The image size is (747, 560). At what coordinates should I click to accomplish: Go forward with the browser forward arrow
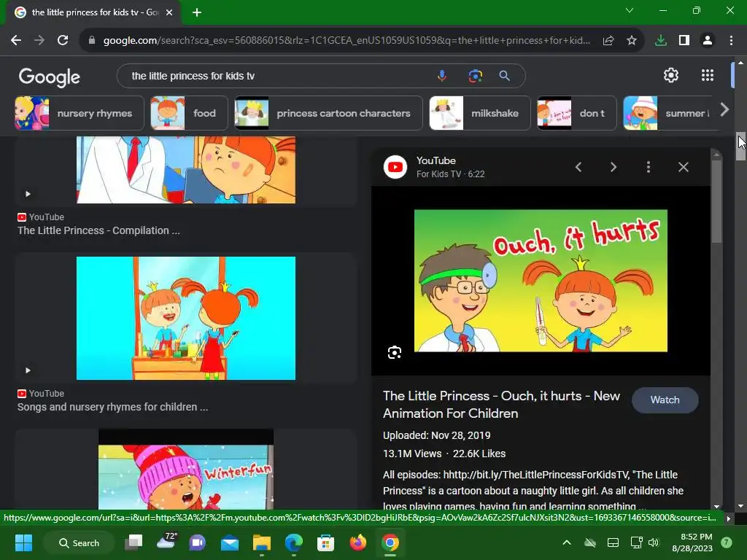(x=39, y=41)
